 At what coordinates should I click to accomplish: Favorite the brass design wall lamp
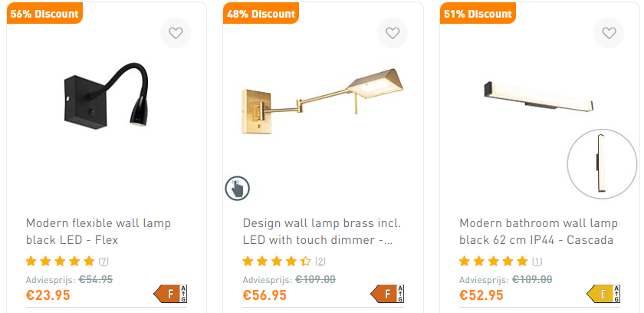(x=393, y=33)
